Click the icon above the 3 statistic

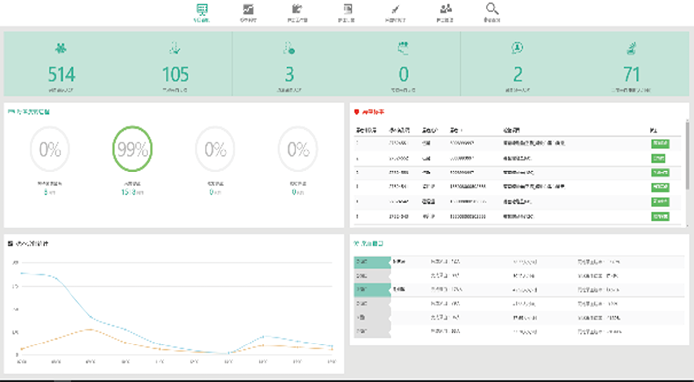coord(289,48)
